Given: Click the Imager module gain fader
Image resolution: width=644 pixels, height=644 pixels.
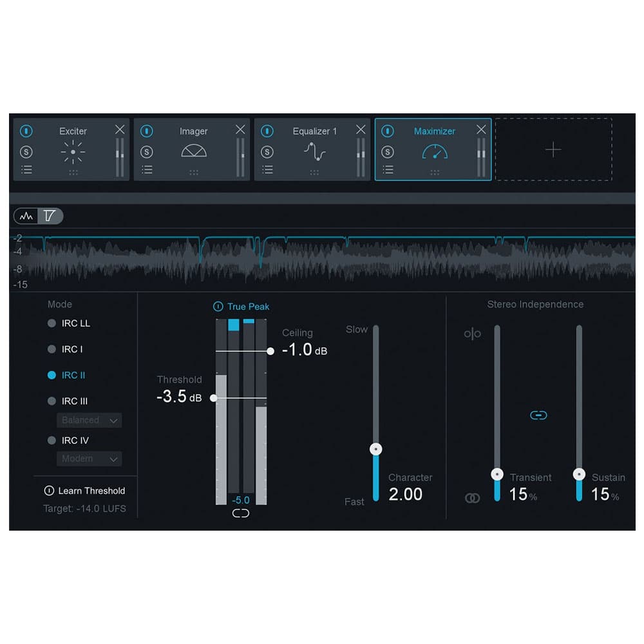Looking at the screenshot, I should (240, 157).
